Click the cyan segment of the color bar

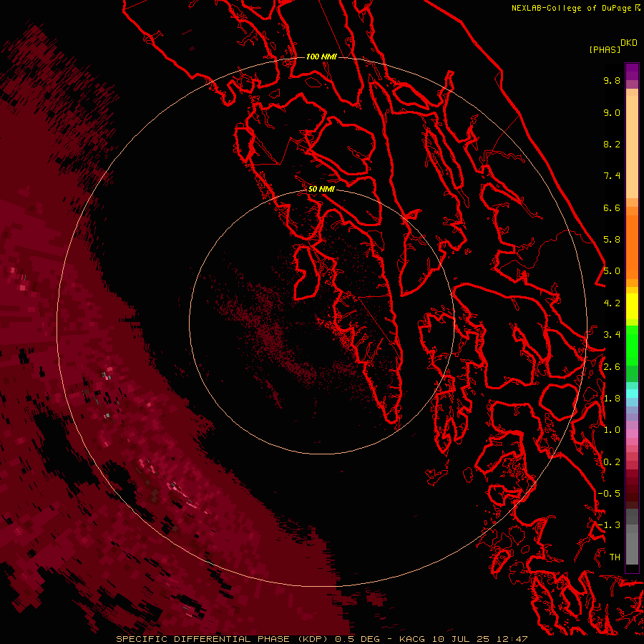(632, 394)
